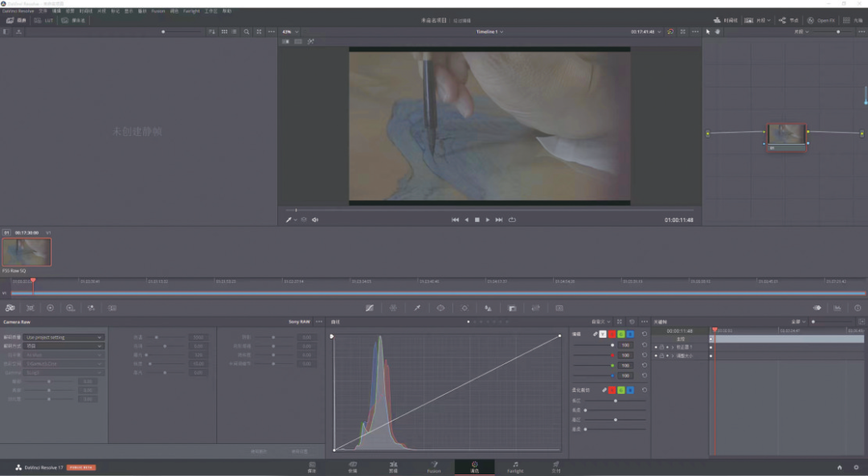868x476 pixels.
Task: Expand the Sizing keyframe track row
Action: pyautogui.click(x=674, y=355)
